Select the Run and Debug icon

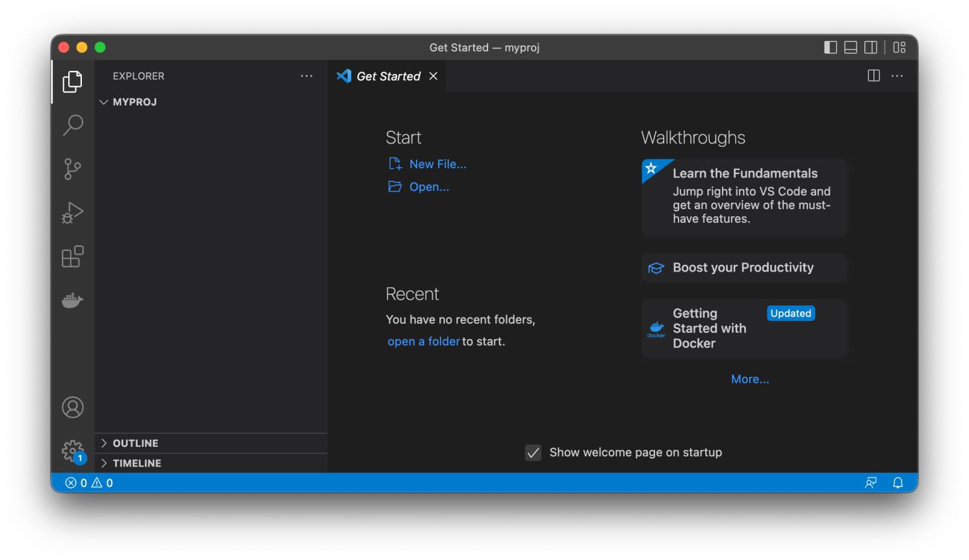pos(73,212)
